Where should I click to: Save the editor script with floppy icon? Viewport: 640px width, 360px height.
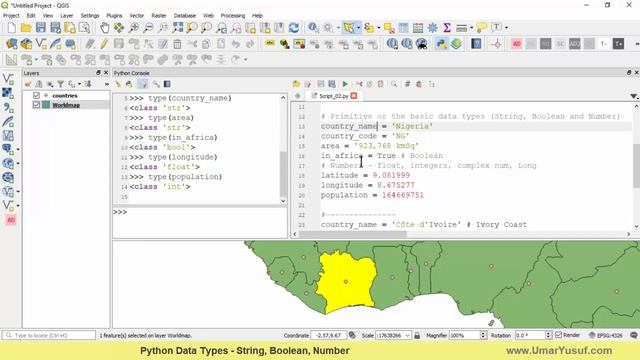(x=321, y=84)
